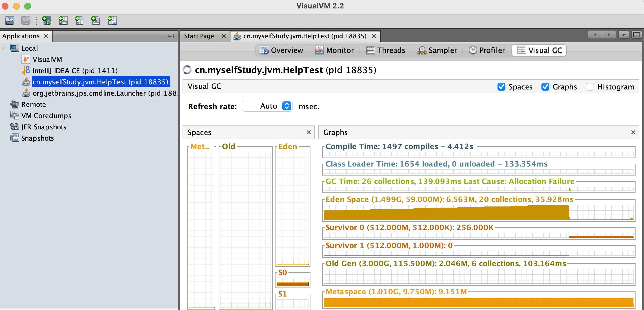Click the Eden Space usage graph
Viewport: 644px width, 310px height.
click(479, 212)
